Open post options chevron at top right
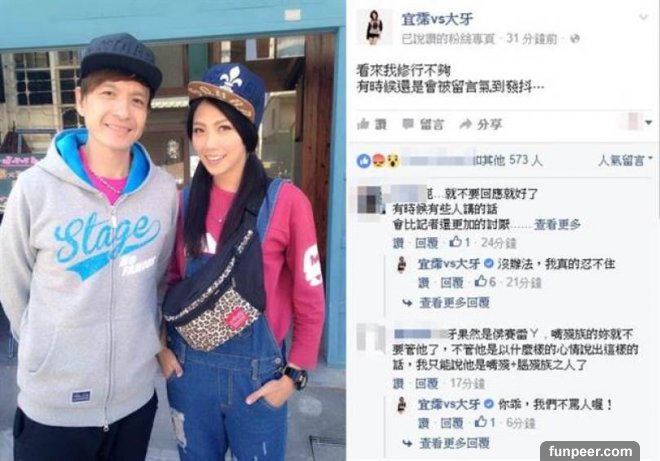 click(644, 17)
